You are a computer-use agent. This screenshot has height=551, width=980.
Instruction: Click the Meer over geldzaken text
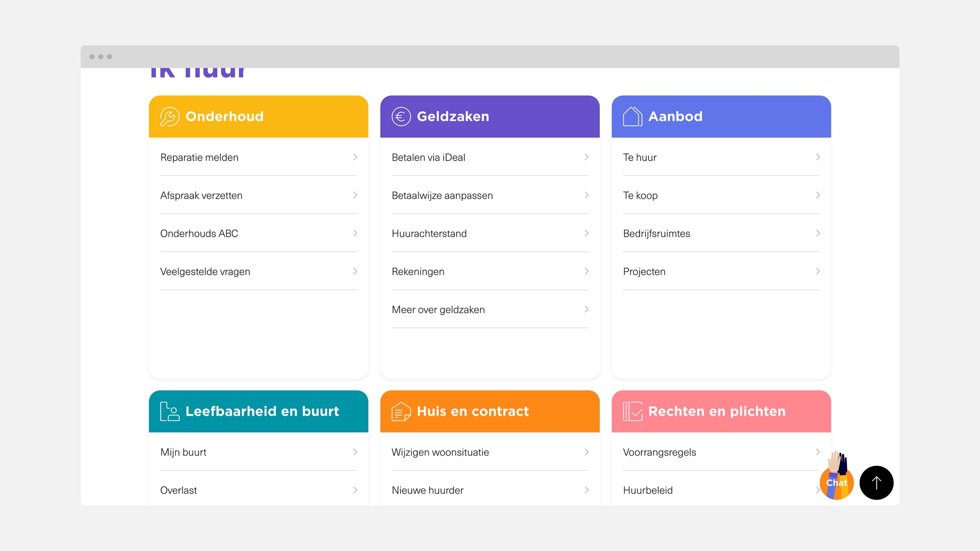[x=438, y=310]
